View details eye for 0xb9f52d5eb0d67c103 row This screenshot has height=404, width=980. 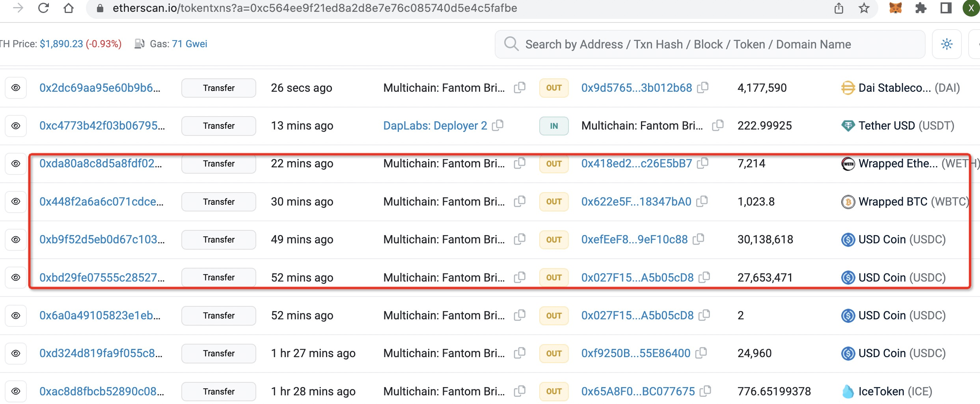[16, 239]
